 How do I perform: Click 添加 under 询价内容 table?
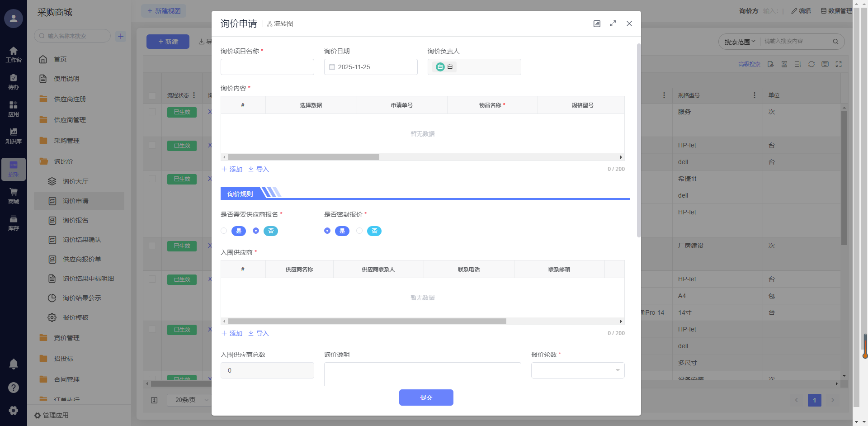(232, 169)
